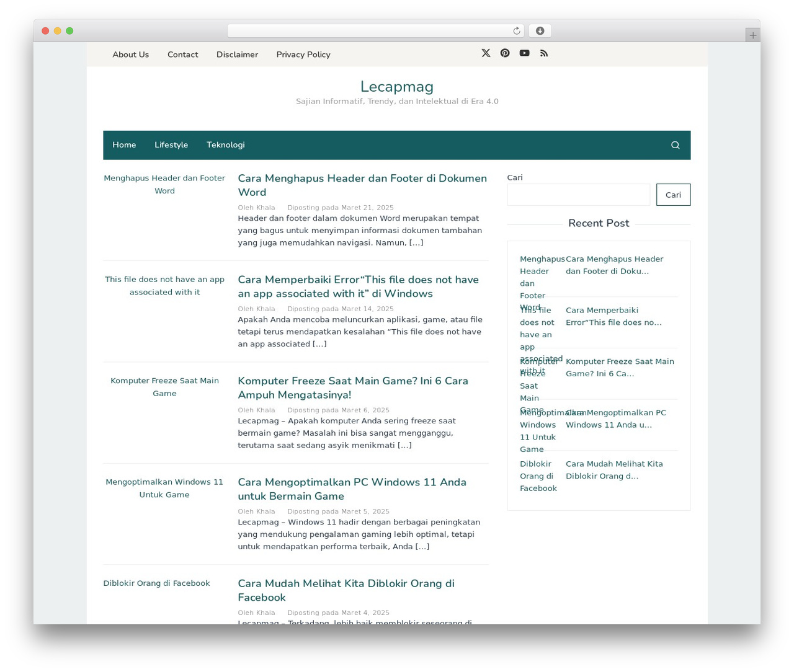Click the Cari search button
The width and height of the screenshot is (794, 672).
(x=673, y=195)
